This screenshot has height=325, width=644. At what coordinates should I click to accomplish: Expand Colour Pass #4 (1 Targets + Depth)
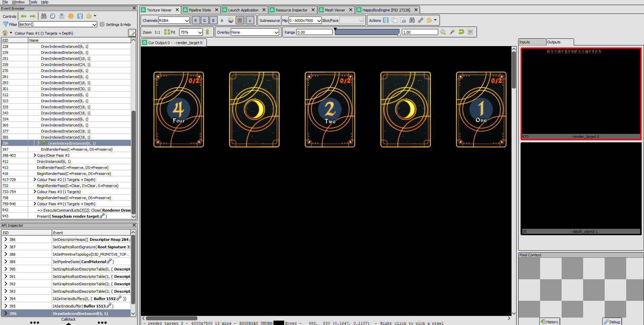click(35, 204)
